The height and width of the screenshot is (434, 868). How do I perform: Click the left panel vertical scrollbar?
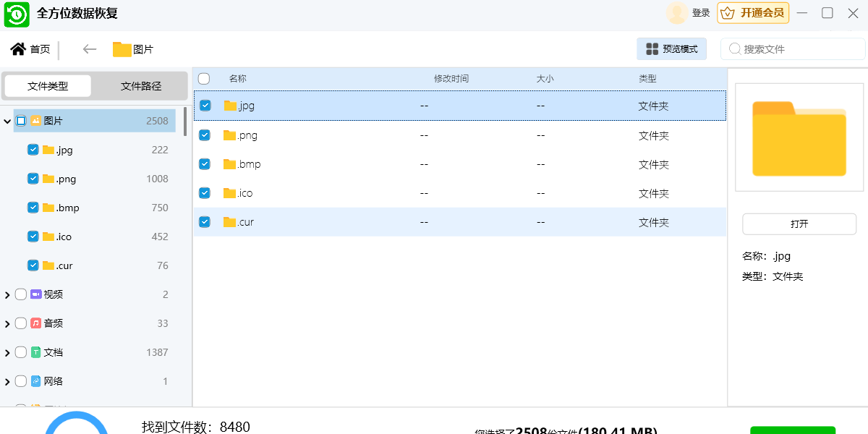pos(185,122)
